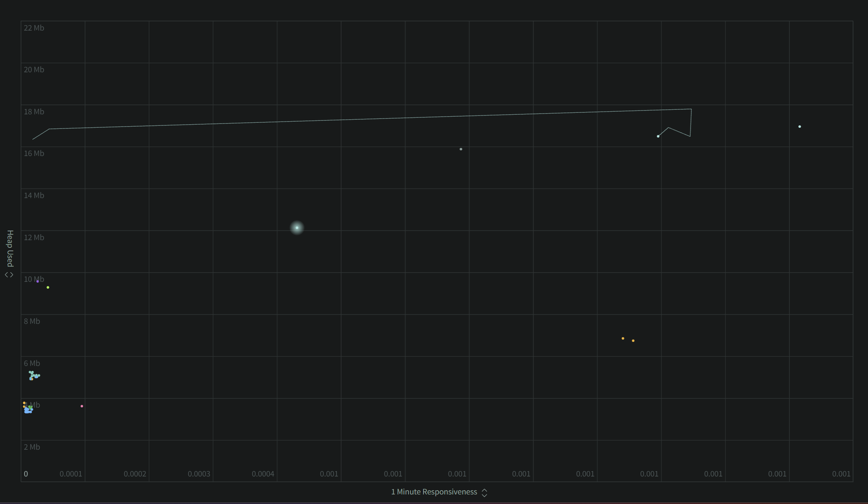Select the point at the trail line's end
The image size is (868, 504).
658,136
